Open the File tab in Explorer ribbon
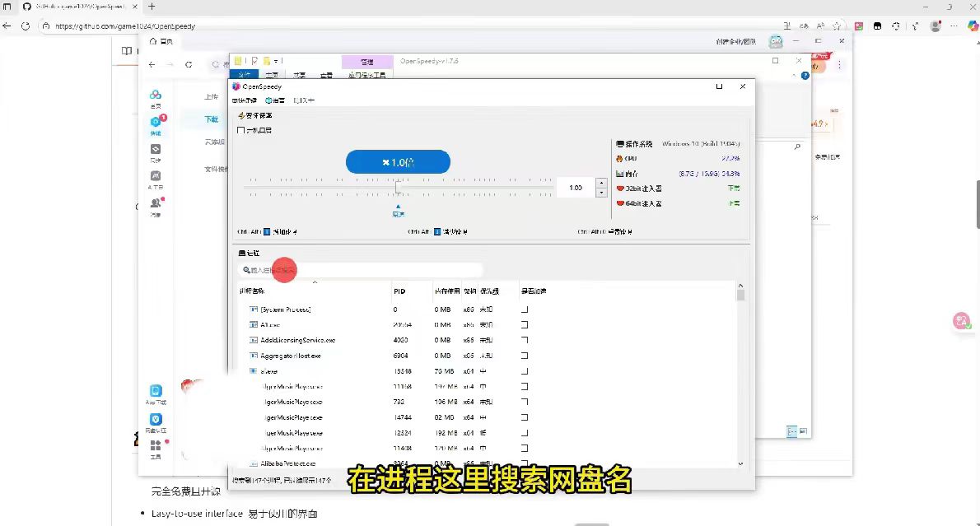Screen dimensions: 980x526 pos(244,75)
